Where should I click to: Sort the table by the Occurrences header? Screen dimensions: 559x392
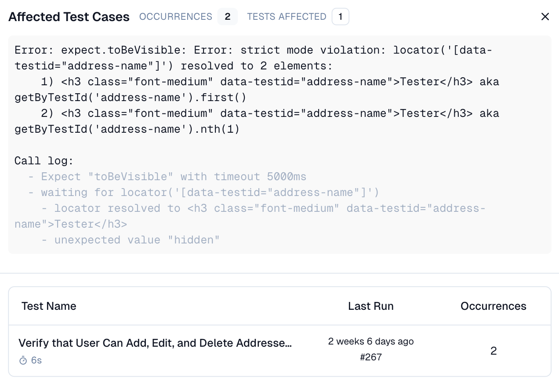click(493, 306)
